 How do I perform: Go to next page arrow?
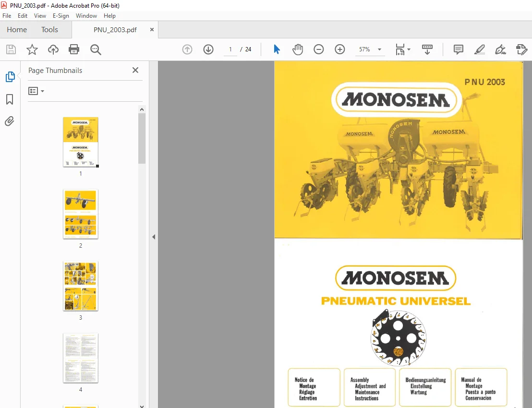[208, 49]
